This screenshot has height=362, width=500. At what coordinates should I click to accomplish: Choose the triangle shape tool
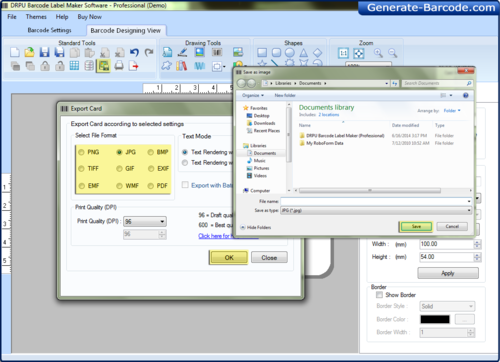(x=303, y=53)
